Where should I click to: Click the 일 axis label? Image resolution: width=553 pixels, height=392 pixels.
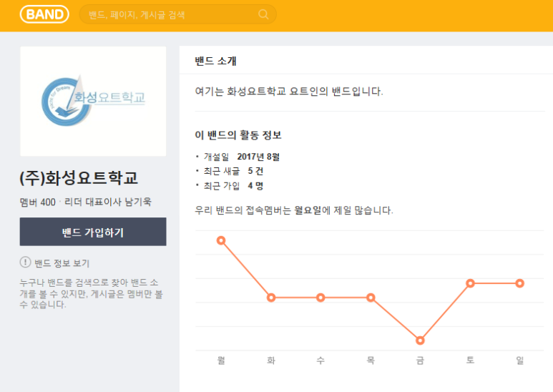[x=520, y=361]
